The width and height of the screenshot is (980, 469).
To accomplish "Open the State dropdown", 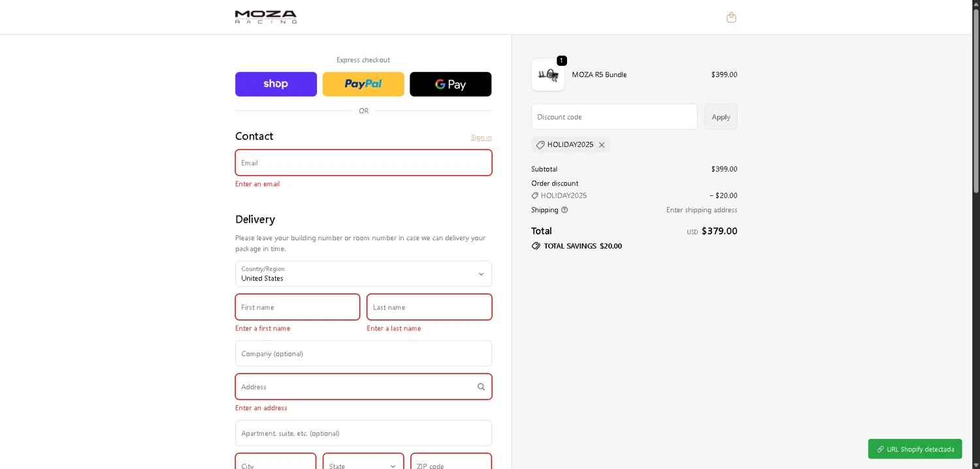I will pyautogui.click(x=363, y=461).
